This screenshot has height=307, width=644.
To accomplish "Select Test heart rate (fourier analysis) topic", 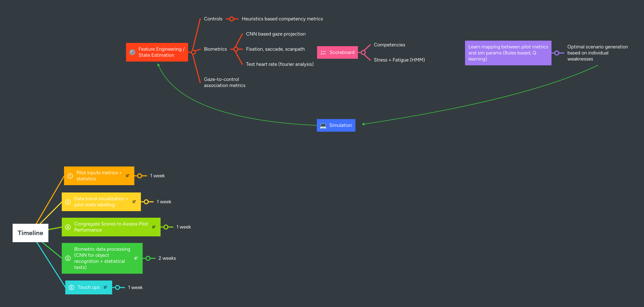I will tap(280, 64).
